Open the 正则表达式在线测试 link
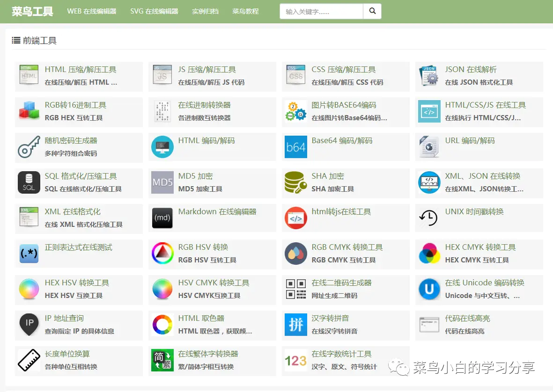This screenshot has height=392, width=553. pyautogui.click(x=78, y=247)
